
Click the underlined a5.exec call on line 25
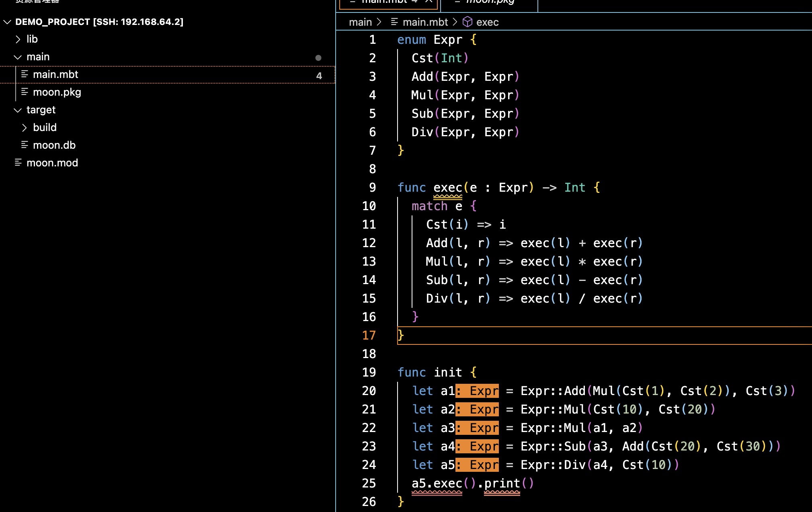click(x=437, y=483)
